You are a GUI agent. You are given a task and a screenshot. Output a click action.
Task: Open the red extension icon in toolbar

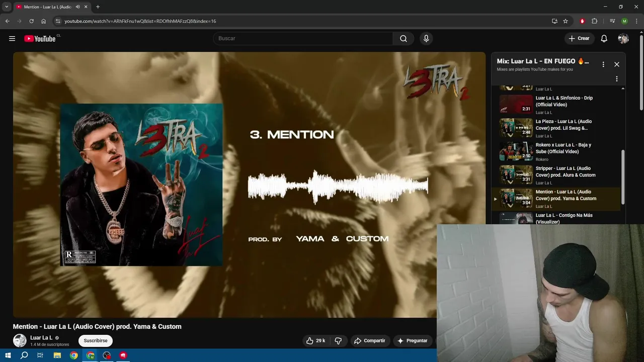coord(582,21)
